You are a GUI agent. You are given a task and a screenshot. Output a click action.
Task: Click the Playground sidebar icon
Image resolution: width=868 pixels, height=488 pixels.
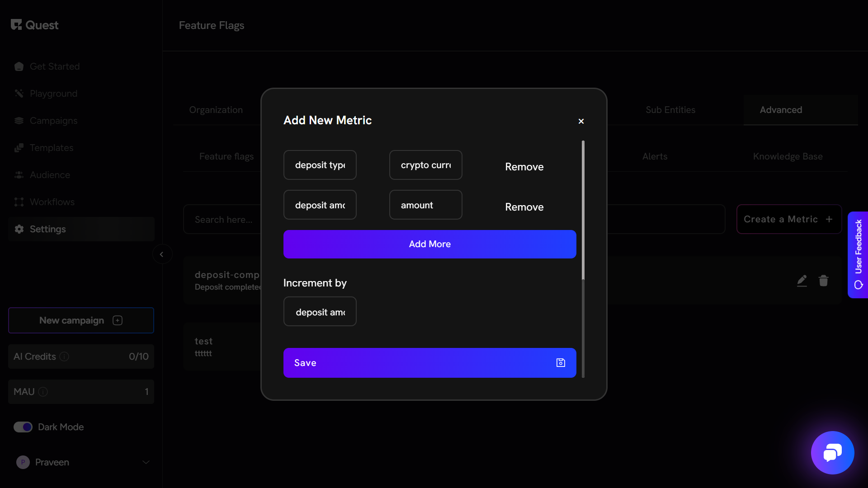coord(19,94)
